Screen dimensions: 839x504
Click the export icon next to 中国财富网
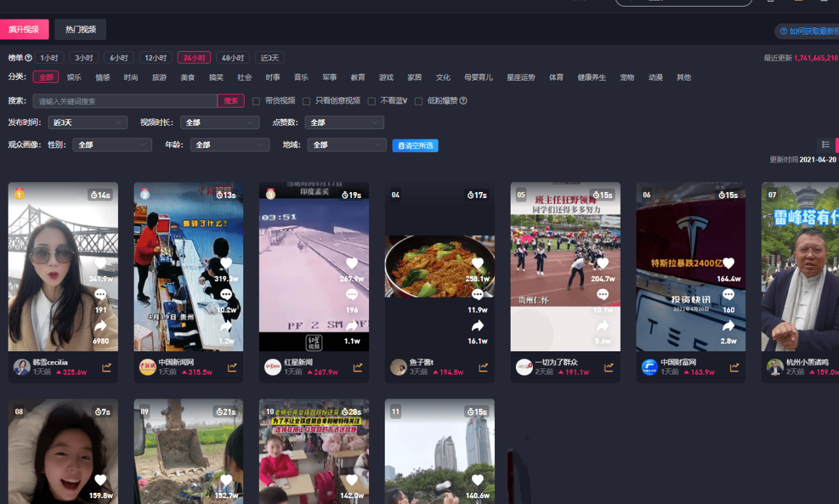coord(734,368)
